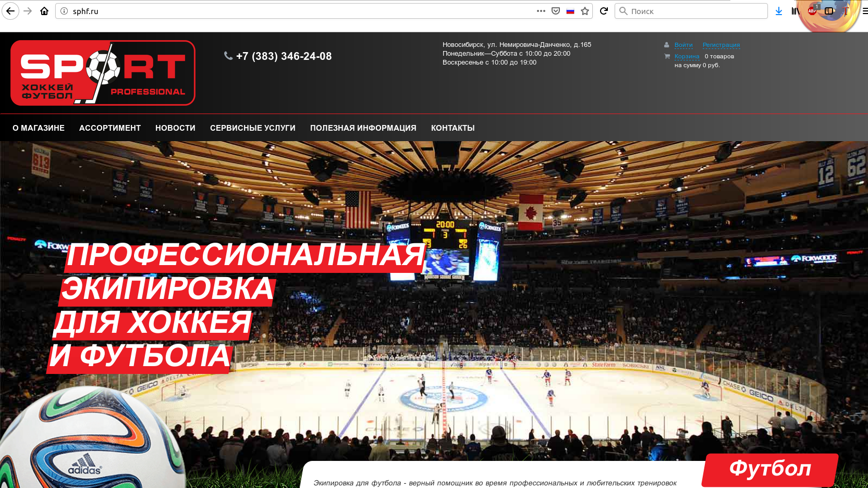
Task: Click the Регистрация link
Action: [x=721, y=45]
